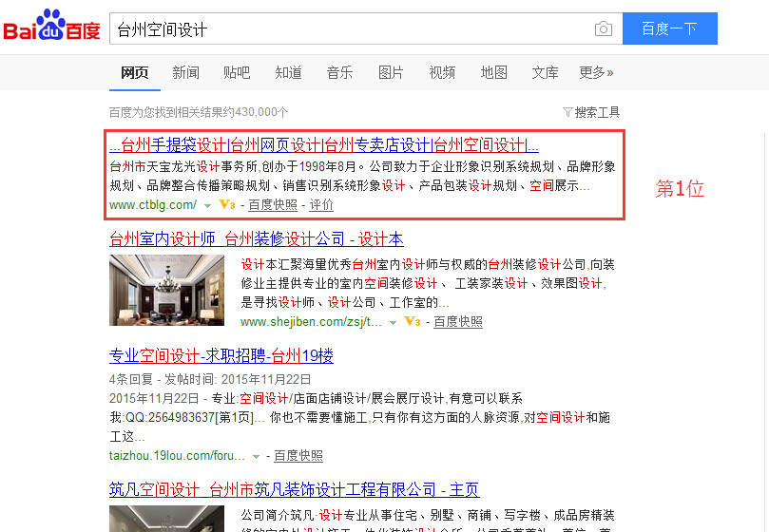Click the living room thumbnail of 设计本 result
Screen dimensions: 769x532
pos(166,291)
